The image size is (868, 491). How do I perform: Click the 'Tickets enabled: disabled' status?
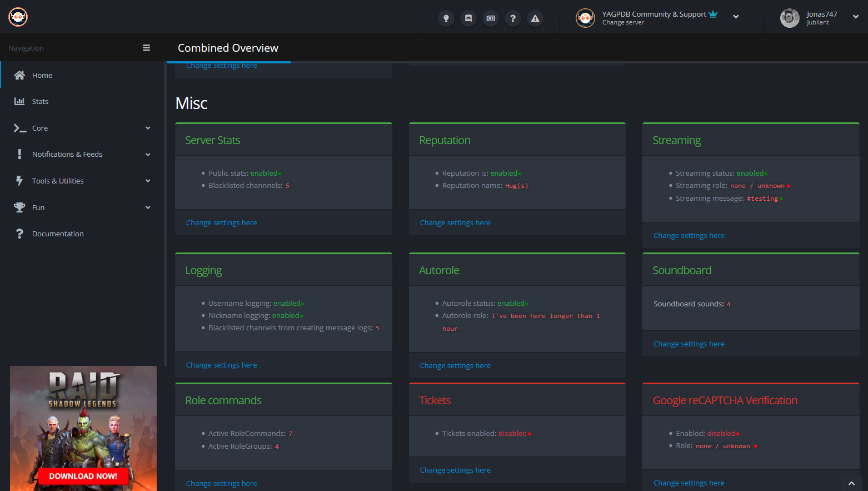486,433
